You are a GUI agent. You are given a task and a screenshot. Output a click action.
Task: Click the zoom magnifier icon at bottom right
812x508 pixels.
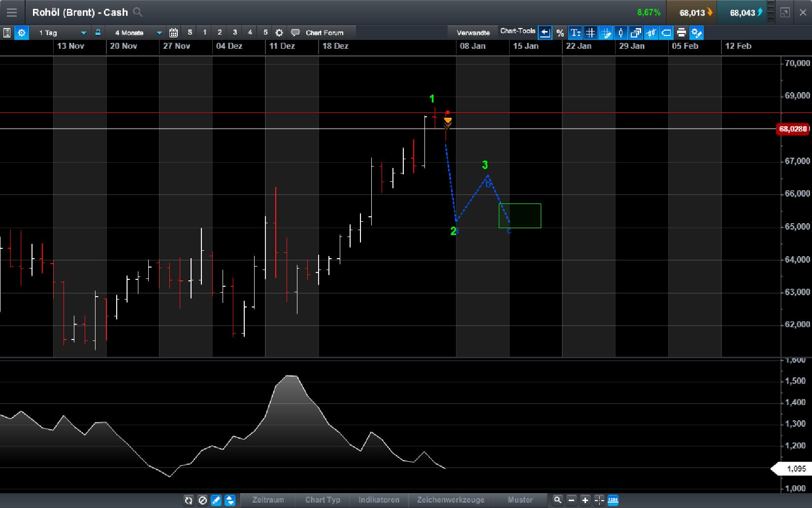point(558,500)
